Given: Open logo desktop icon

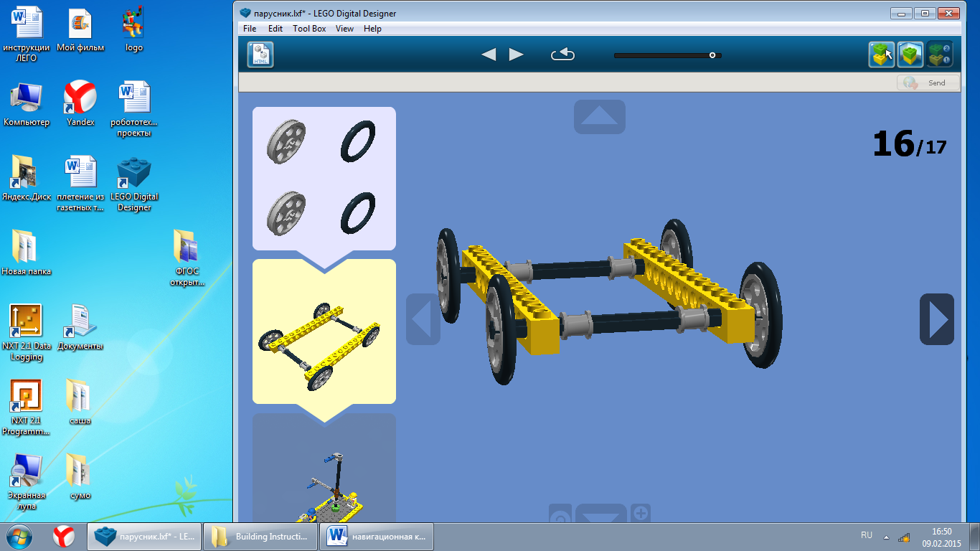Looking at the screenshot, I should pyautogui.click(x=134, y=30).
